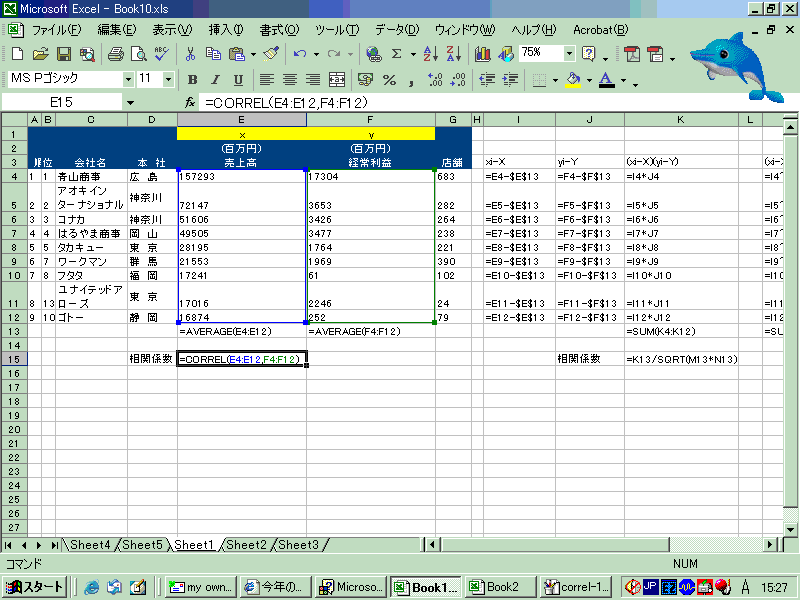
Task: Open Print Preview from the toolbar
Action: (138, 54)
